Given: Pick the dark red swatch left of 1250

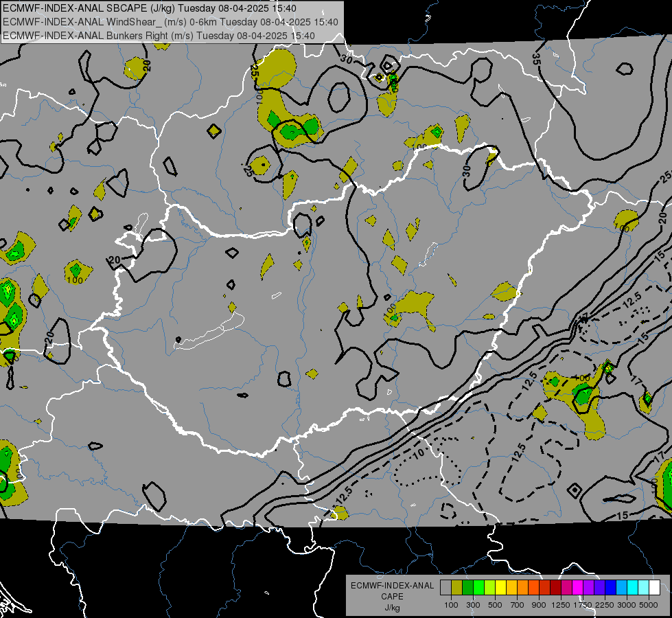Looking at the screenshot, I should click(x=556, y=587).
